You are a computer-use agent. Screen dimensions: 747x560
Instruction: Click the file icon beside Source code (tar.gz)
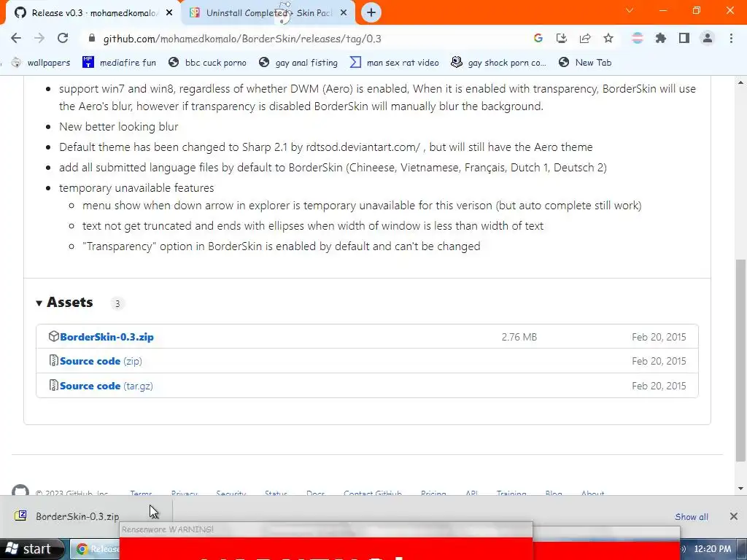pos(53,385)
